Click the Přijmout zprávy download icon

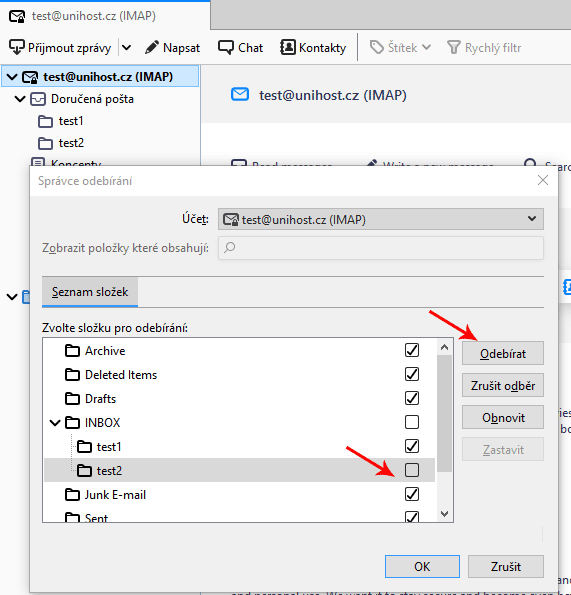tap(17, 47)
